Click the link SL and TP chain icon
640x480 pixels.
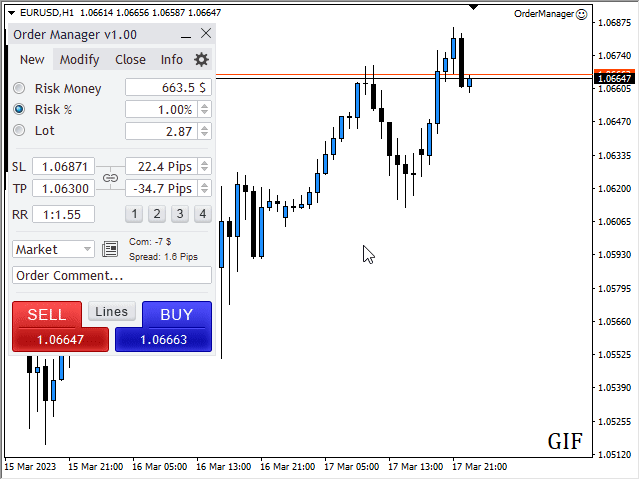(110, 178)
